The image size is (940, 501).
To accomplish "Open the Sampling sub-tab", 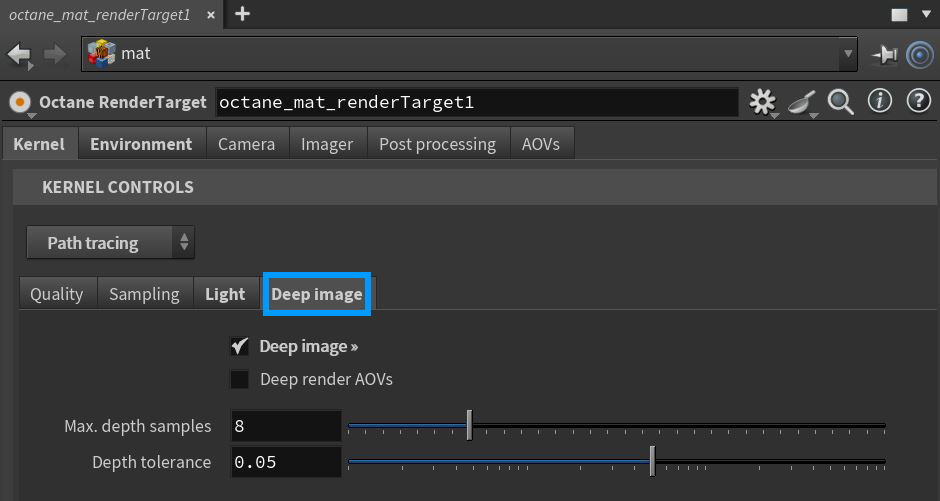I will pyautogui.click(x=144, y=294).
